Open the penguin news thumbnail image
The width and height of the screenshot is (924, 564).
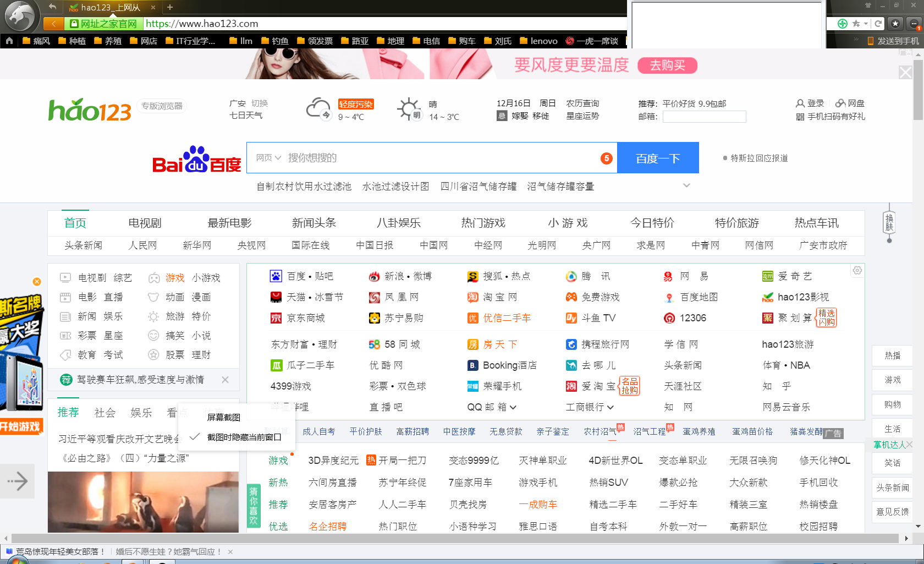[143, 502]
